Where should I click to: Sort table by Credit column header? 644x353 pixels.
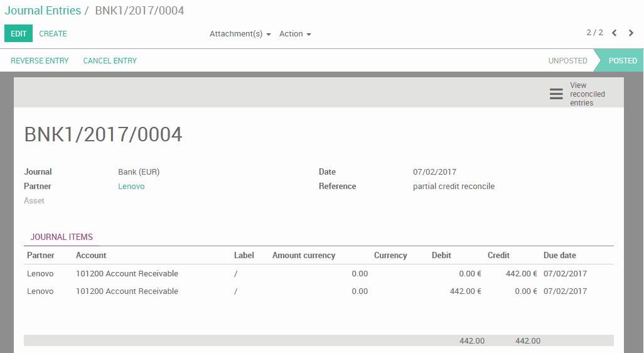pyautogui.click(x=498, y=256)
